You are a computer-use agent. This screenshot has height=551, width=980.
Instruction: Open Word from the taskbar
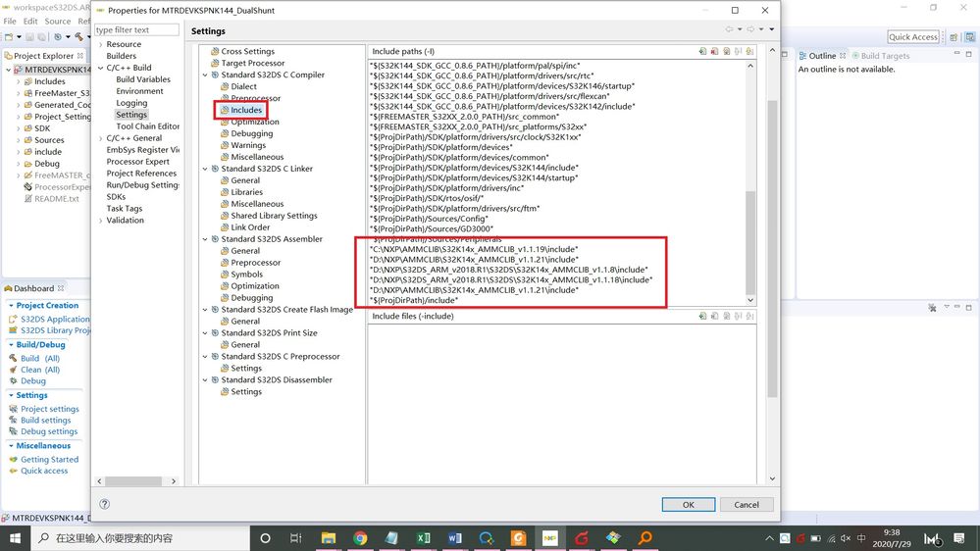(x=455, y=538)
